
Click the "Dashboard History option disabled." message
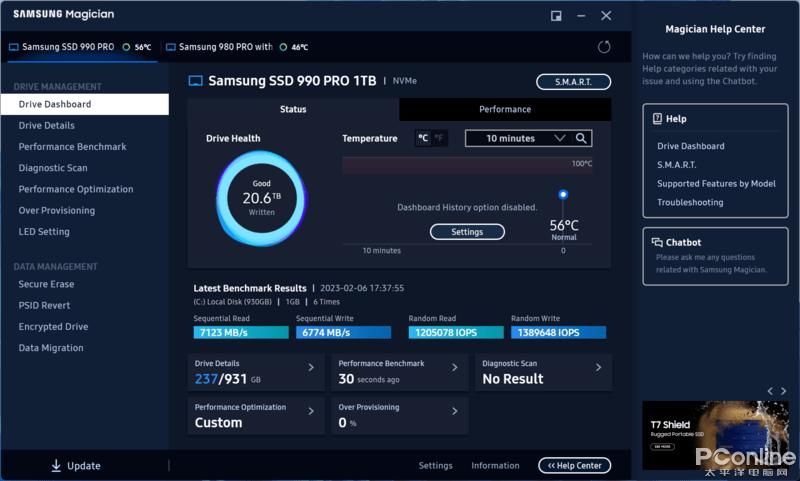tap(467, 208)
